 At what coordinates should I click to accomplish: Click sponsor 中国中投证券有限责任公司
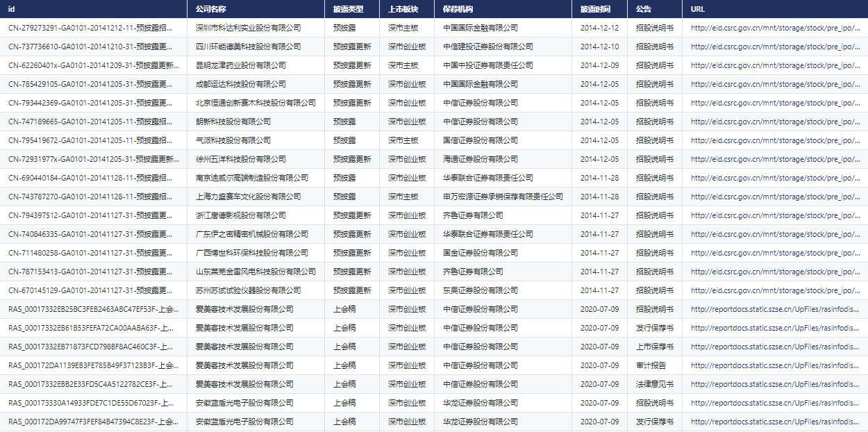[488, 65]
